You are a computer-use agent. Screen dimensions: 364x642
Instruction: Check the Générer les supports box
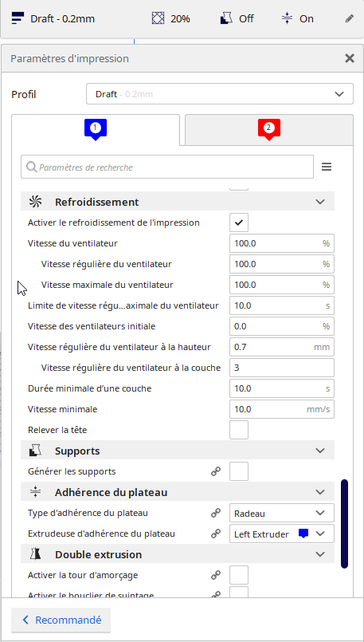tap(239, 471)
